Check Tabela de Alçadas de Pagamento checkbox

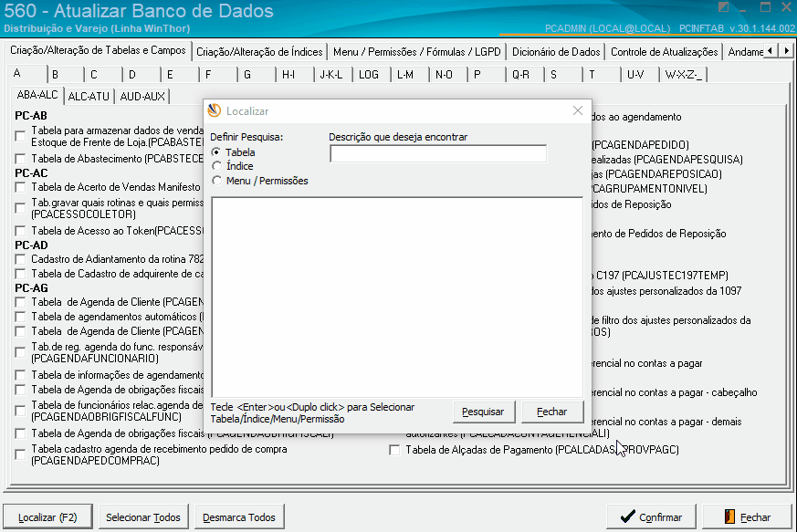394,450
